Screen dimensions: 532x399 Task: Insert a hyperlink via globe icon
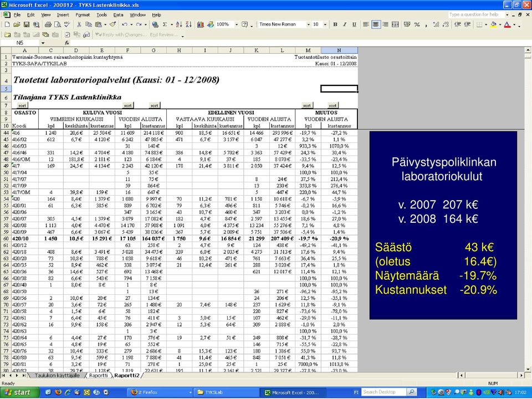pos(155,24)
